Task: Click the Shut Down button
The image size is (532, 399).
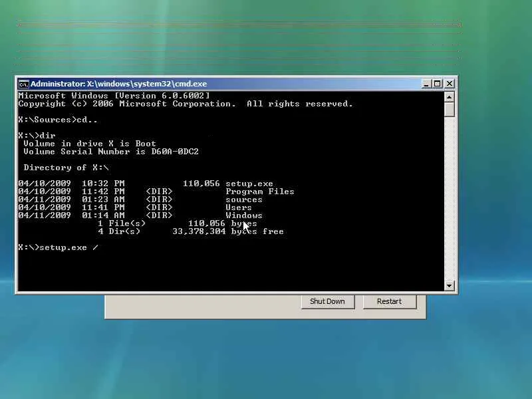Action: coord(327,301)
